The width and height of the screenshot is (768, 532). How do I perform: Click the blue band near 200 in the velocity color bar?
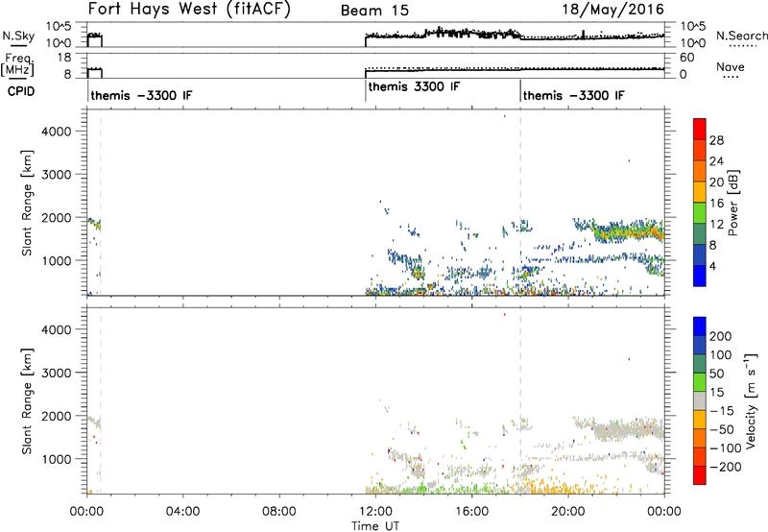pyautogui.click(x=700, y=326)
